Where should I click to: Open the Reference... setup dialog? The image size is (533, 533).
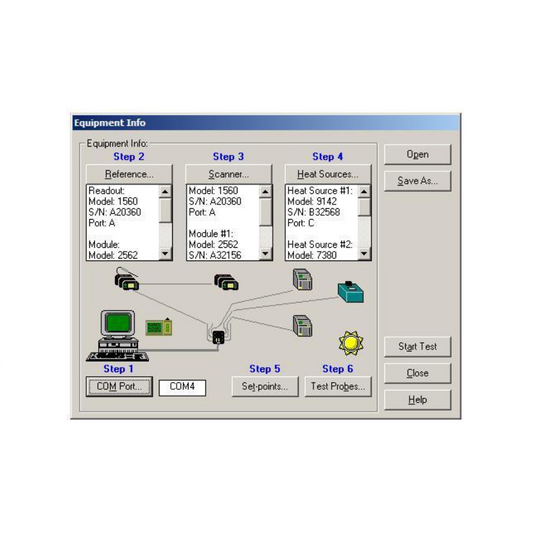129,174
